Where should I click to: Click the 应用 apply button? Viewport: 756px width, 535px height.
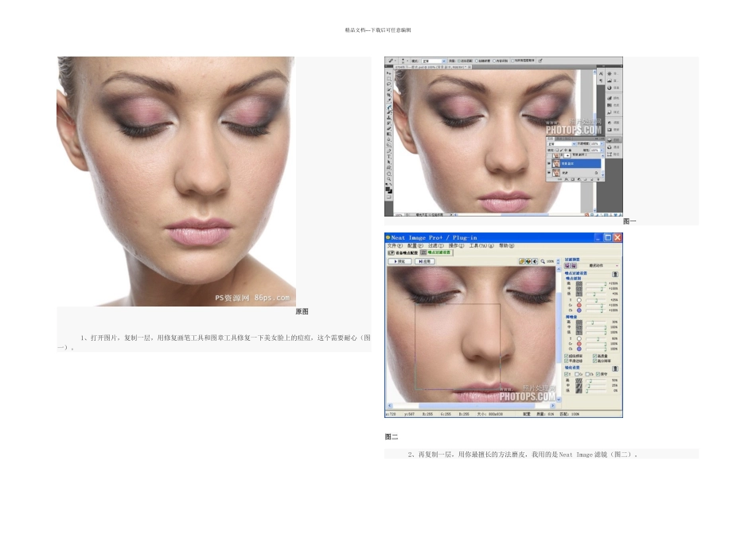426,260
